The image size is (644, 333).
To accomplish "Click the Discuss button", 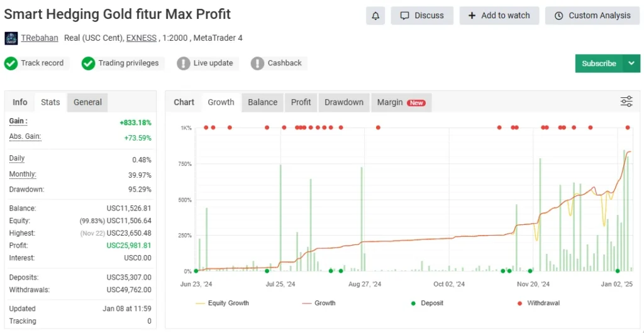I will (422, 16).
